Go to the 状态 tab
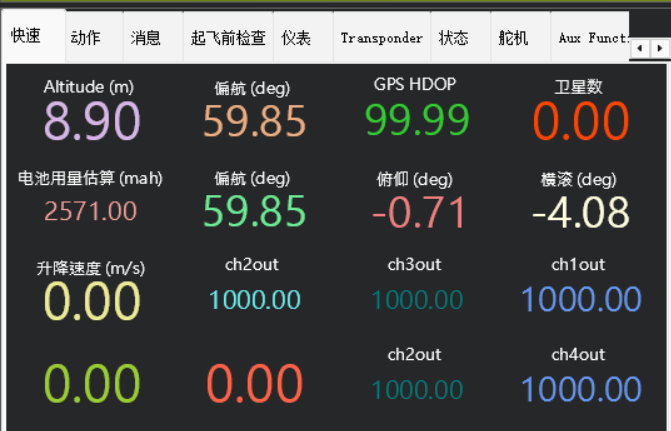This screenshot has height=431, width=671. 453,38
